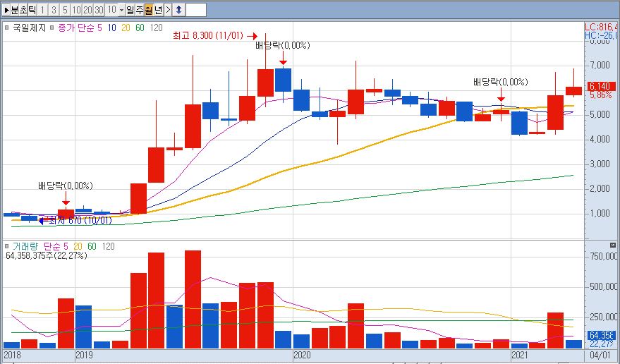Click the red 6,140 current price tag
This screenshot has width=620, height=364.
[x=602, y=86]
